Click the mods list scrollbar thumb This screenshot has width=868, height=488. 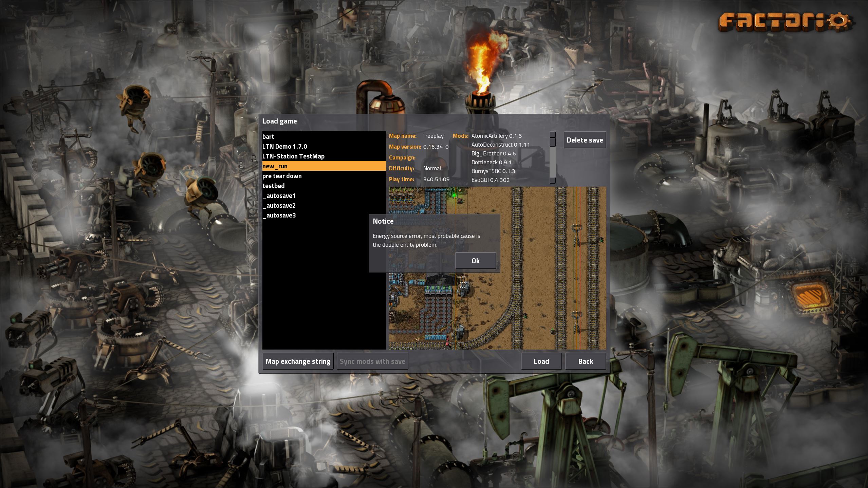(x=553, y=142)
